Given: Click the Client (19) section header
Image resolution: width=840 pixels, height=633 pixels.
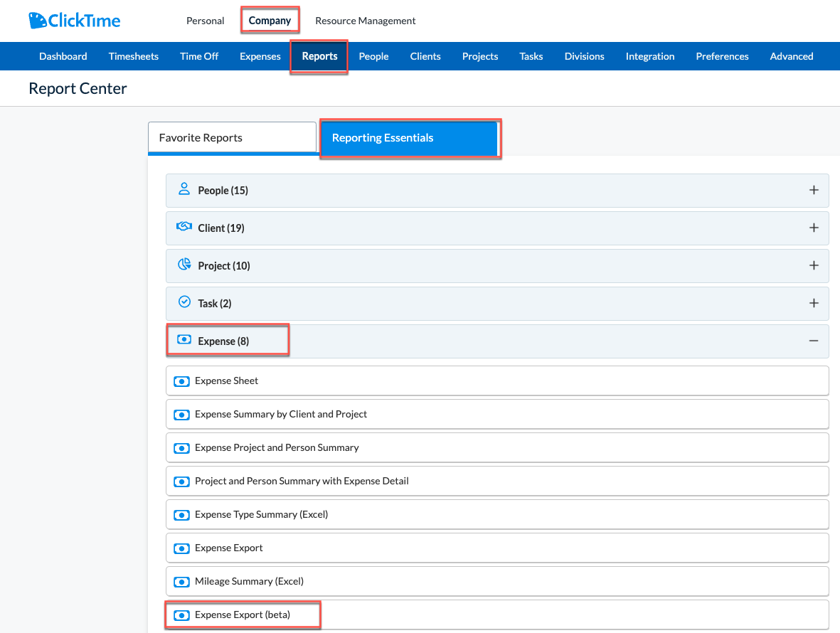Looking at the screenshot, I should click(x=497, y=228).
